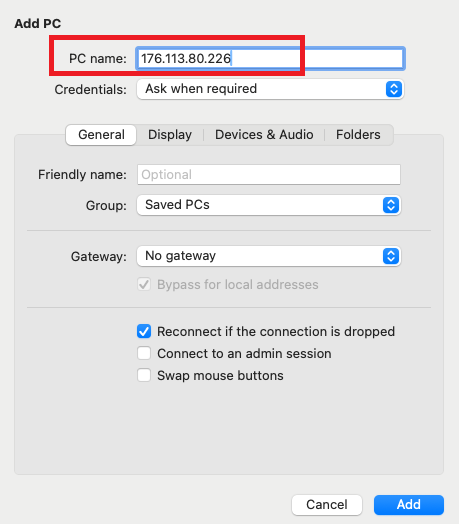Click the "Add PC" dialog title
Screen dimensions: 459x524
coord(38,24)
